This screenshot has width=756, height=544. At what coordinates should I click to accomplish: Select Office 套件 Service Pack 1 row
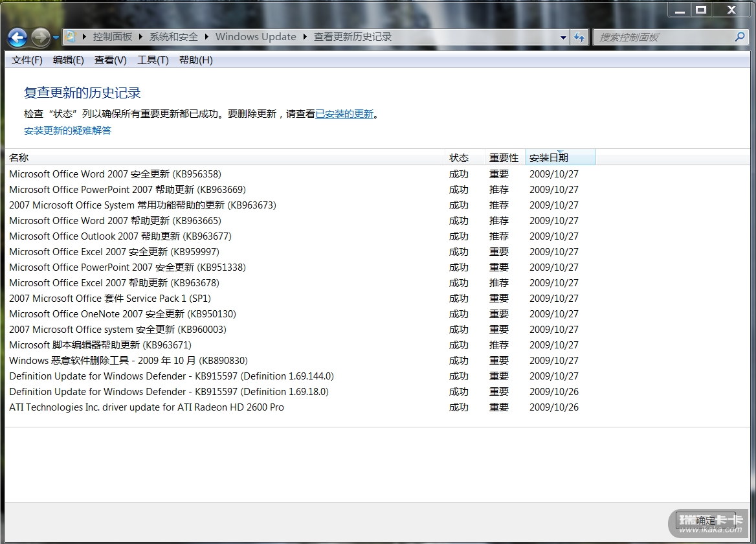[301, 299]
